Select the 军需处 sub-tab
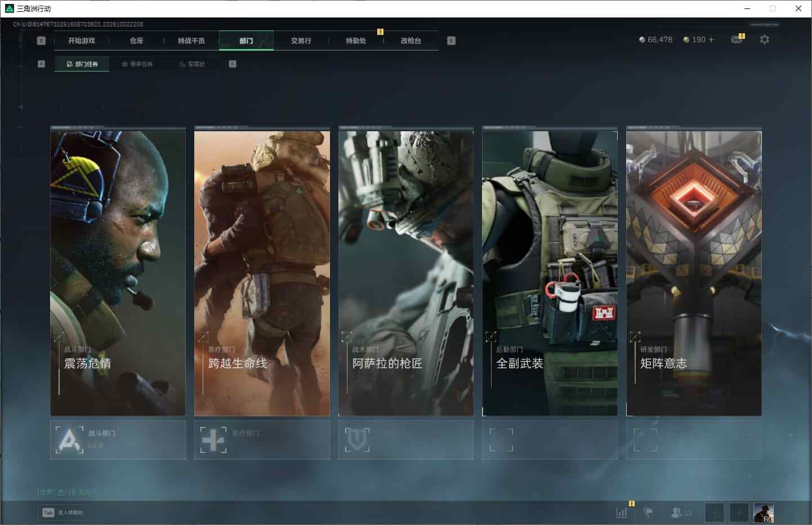The width and height of the screenshot is (812, 525). pos(192,64)
